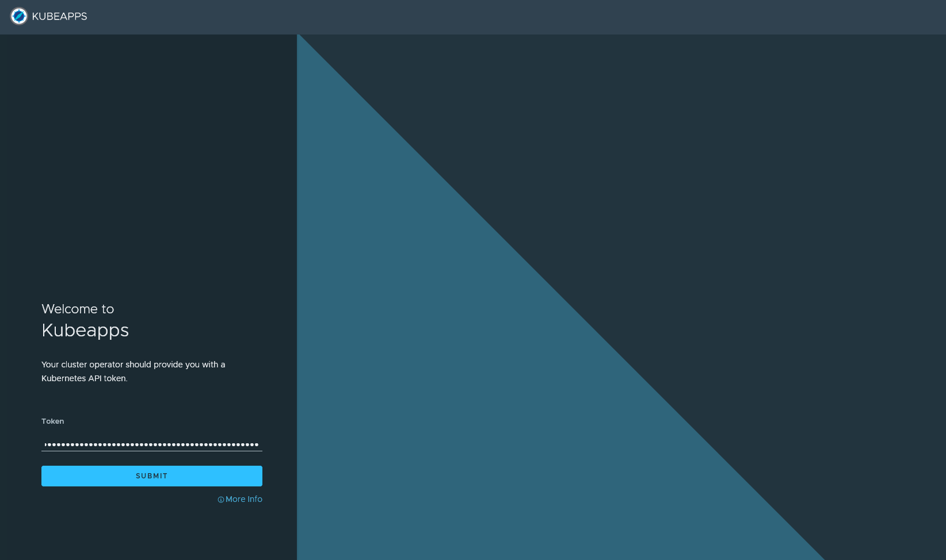Image resolution: width=946 pixels, height=560 pixels.
Task: Click the info circle icon beside More Info
Action: click(221, 500)
